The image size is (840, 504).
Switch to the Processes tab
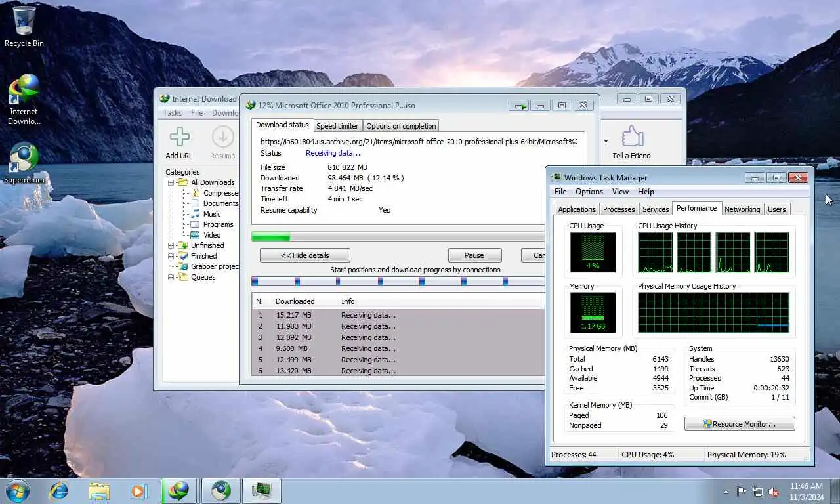[619, 209]
